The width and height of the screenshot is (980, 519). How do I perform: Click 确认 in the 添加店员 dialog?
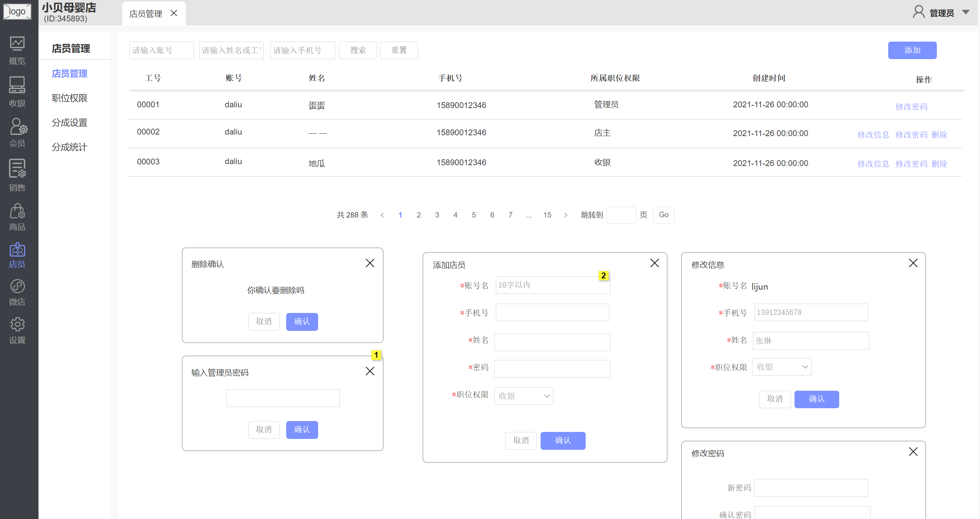click(x=563, y=440)
